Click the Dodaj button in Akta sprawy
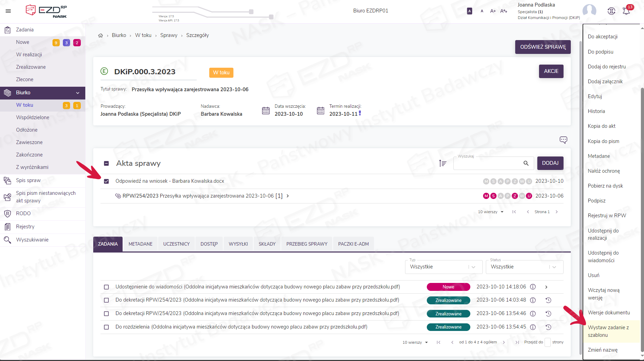Viewport: 644px width, 361px height. (550, 163)
